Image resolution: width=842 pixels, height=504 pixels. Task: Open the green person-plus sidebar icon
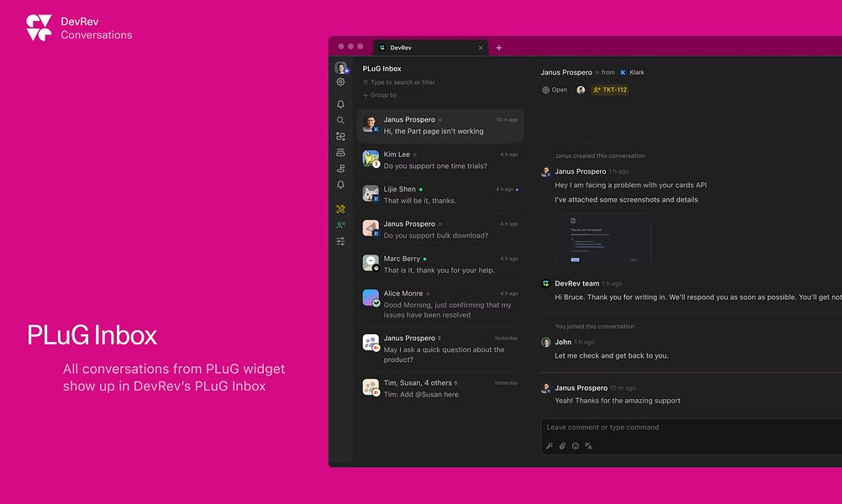[x=340, y=225]
